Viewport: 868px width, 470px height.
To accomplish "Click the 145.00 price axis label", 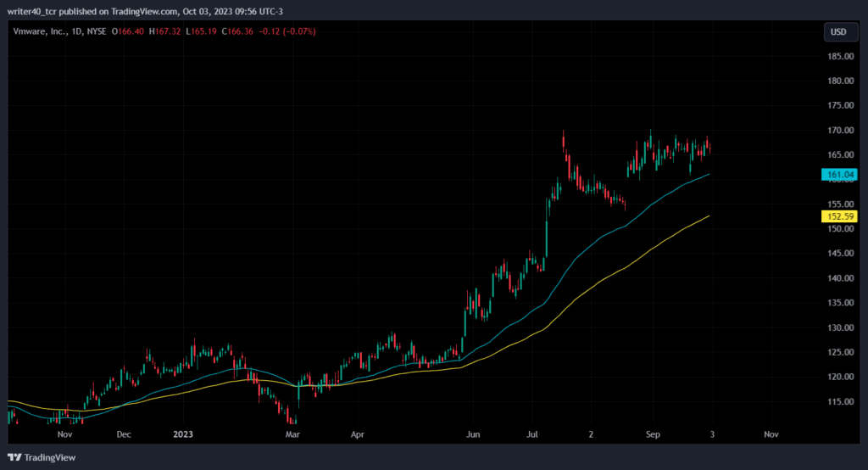I will pyautogui.click(x=840, y=254).
